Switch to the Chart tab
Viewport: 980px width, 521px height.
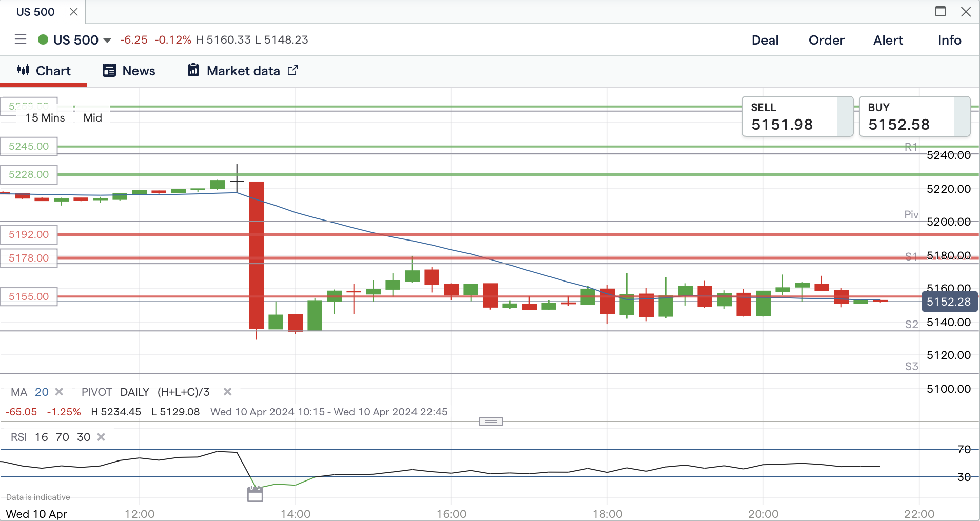(44, 71)
